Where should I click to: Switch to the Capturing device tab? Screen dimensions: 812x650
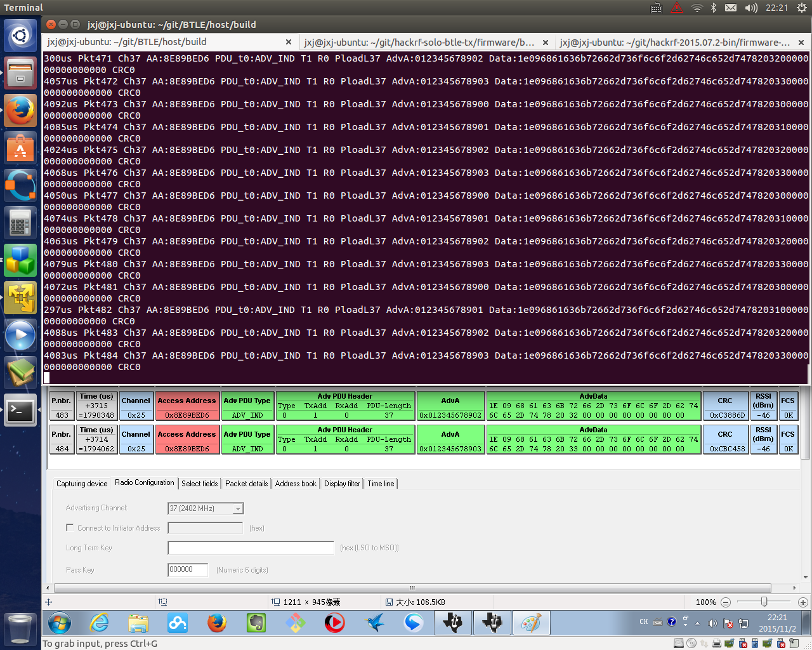click(x=82, y=484)
